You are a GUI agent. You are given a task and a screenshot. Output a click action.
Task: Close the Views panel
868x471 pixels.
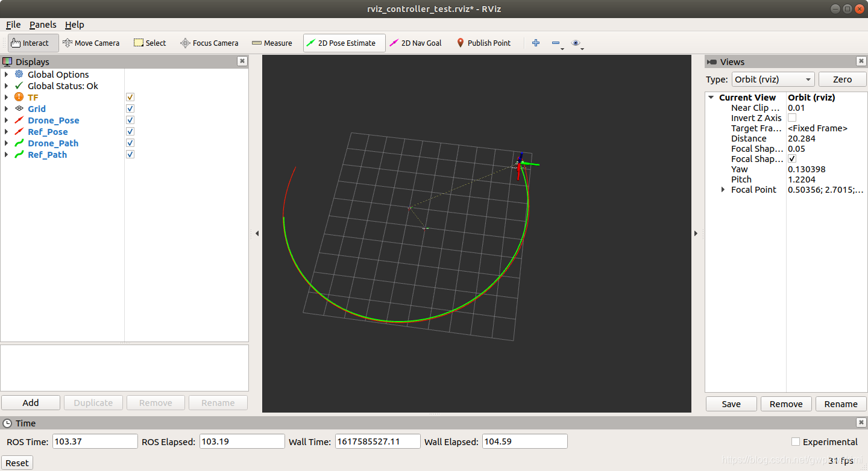coord(861,61)
